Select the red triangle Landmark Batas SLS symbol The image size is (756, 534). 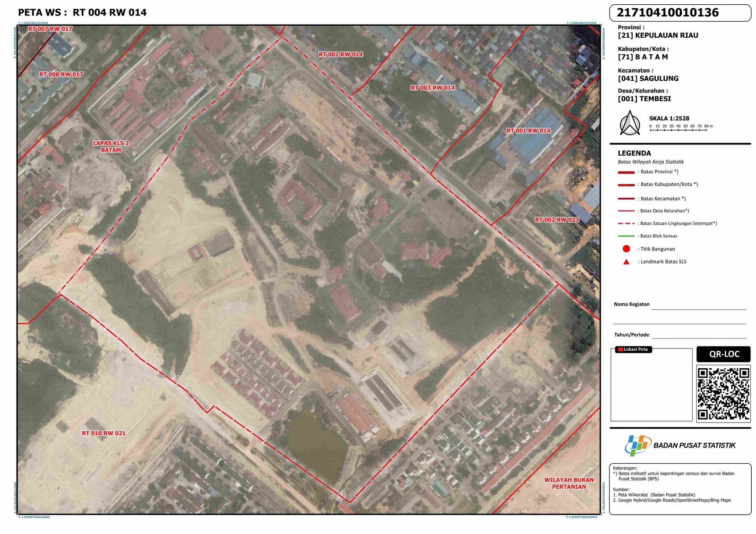[x=626, y=262]
